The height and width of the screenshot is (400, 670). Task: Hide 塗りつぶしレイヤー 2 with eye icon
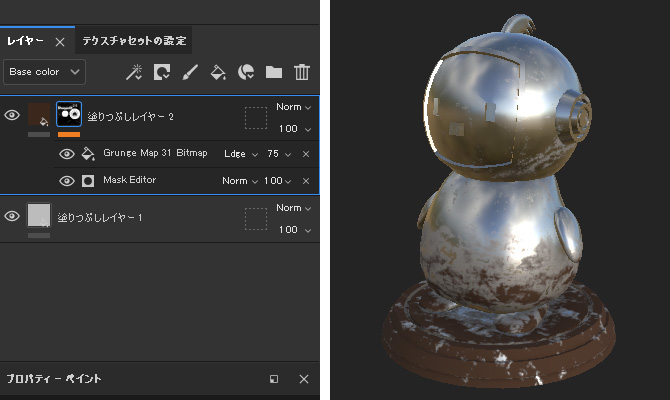pos(12,116)
